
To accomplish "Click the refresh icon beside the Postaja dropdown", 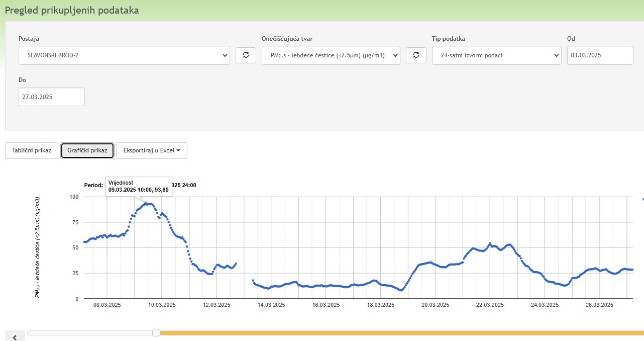I will [246, 55].
